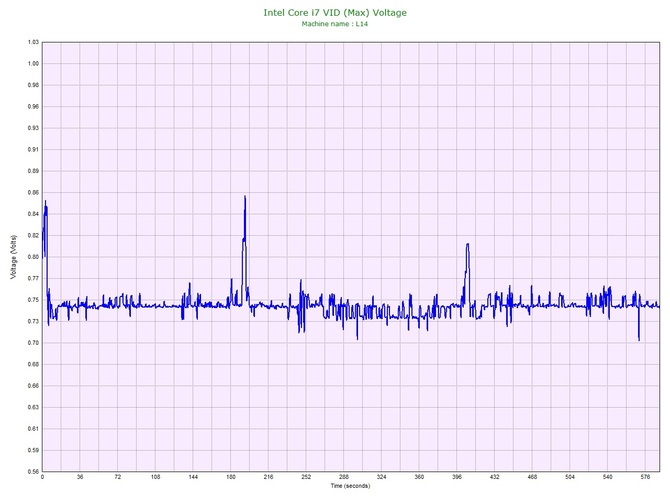Click the 0.82 voltage axis label
Screen dimensions: 670x503
click(33, 235)
